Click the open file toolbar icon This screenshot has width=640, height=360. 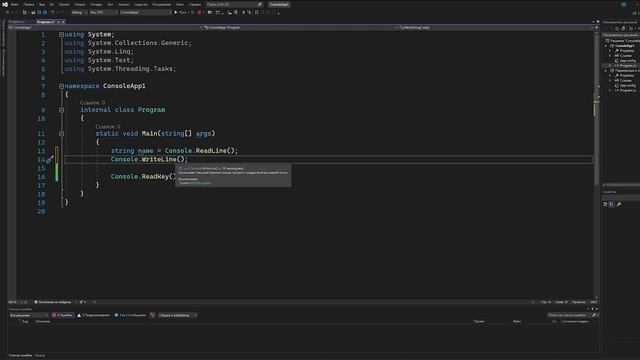point(33,13)
